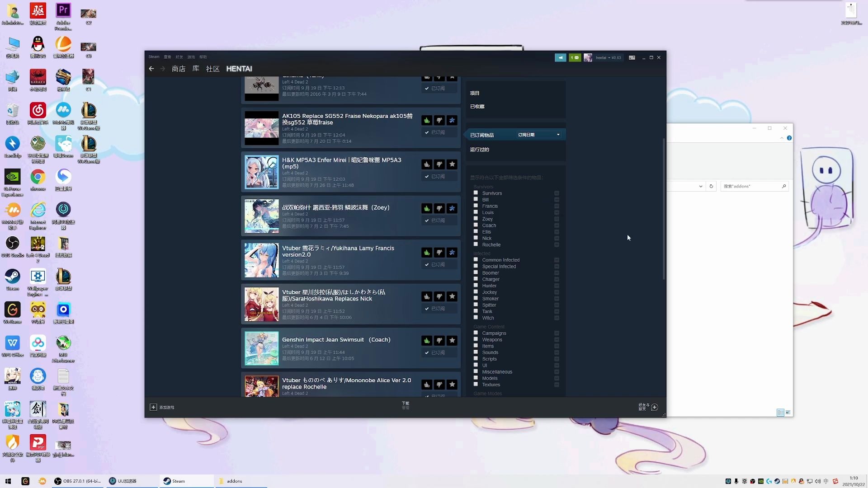Tick the Tank infected checkbox
This screenshot has width=868, height=488.
pos(476,311)
